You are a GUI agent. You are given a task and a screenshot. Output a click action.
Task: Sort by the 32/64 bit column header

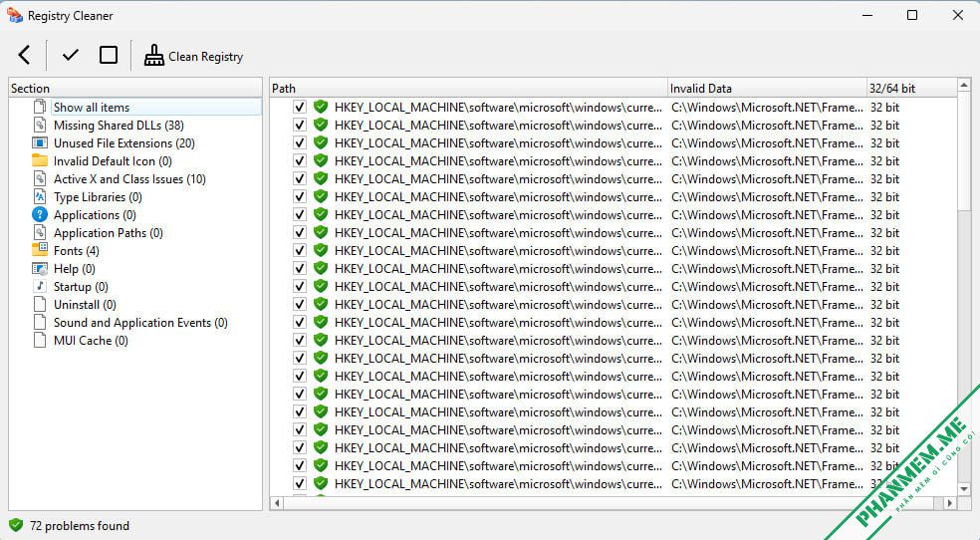pos(911,88)
